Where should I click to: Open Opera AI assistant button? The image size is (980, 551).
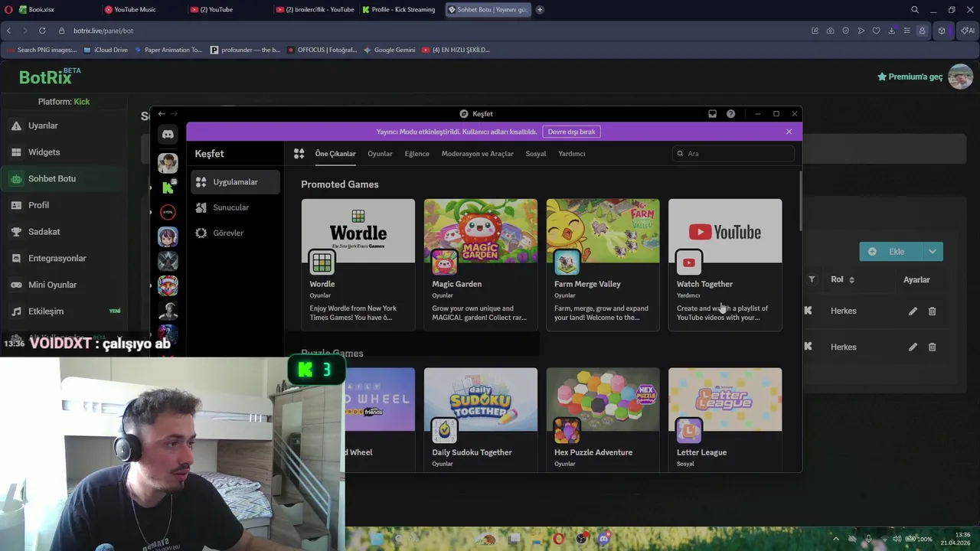[968, 31]
